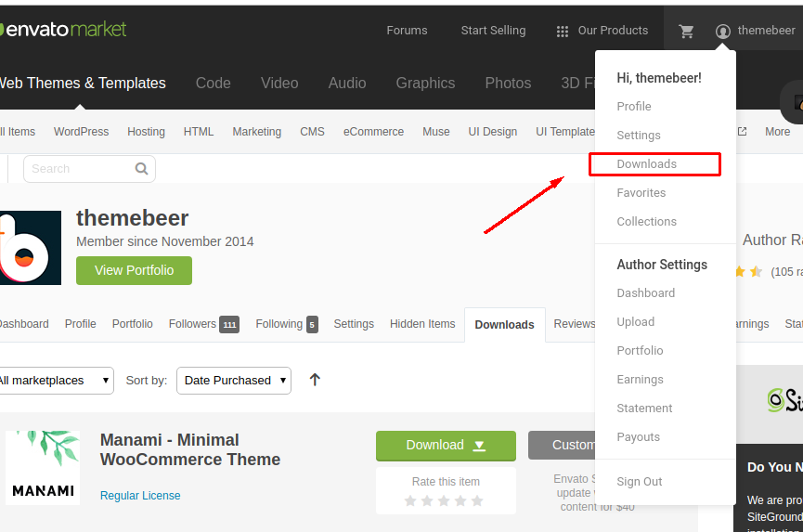Open the Marketing subcategory
The image size is (803, 532).
click(256, 132)
